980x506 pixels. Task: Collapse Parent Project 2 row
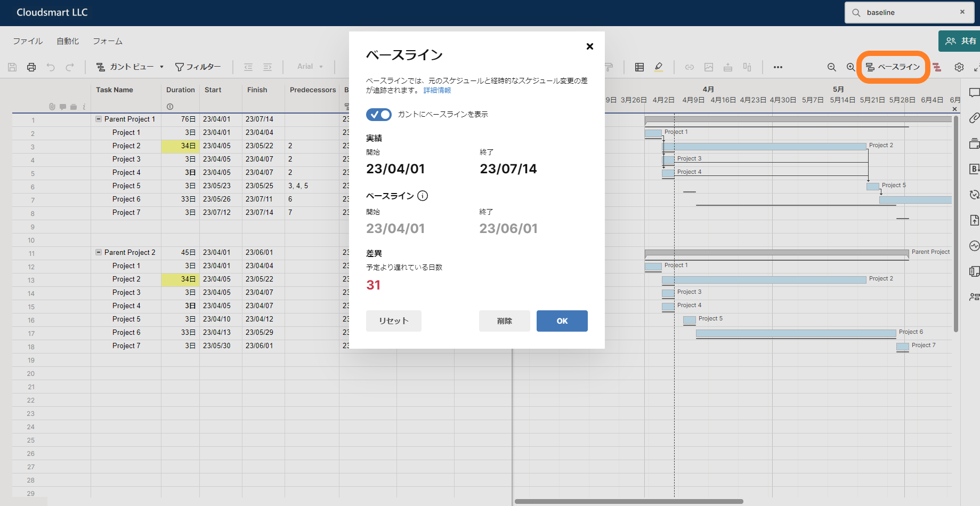coord(98,252)
